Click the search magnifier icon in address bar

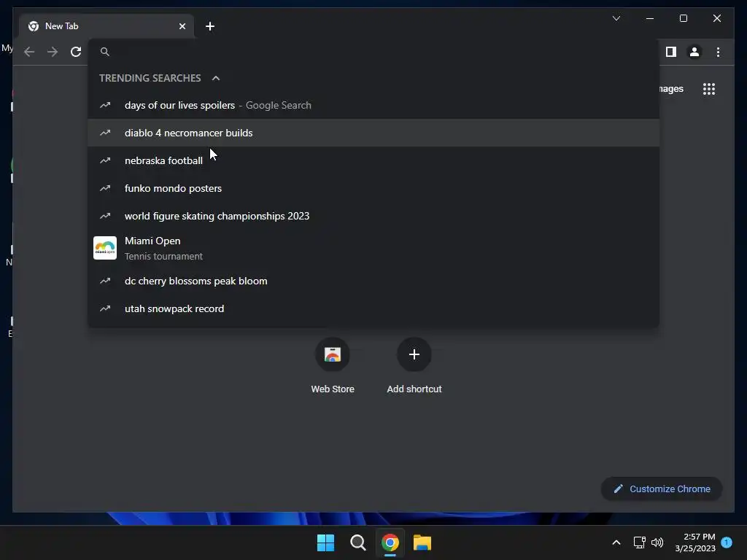pos(105,52)
